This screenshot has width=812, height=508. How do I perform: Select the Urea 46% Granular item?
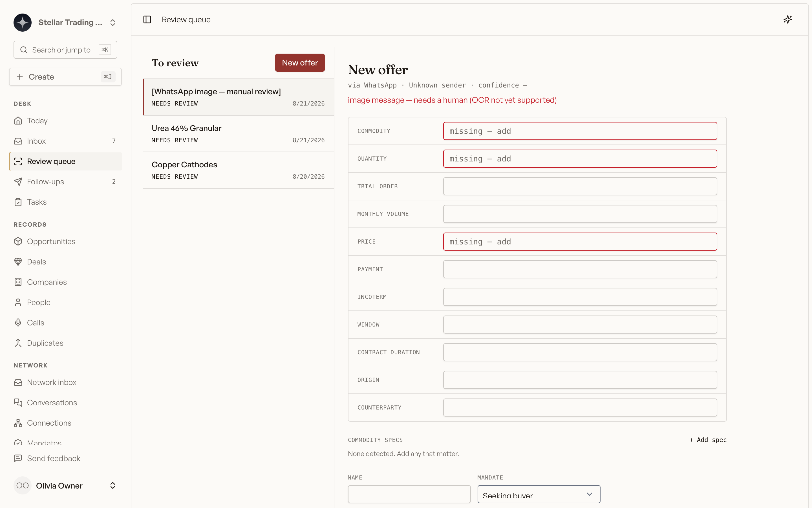tap(238, 134)
